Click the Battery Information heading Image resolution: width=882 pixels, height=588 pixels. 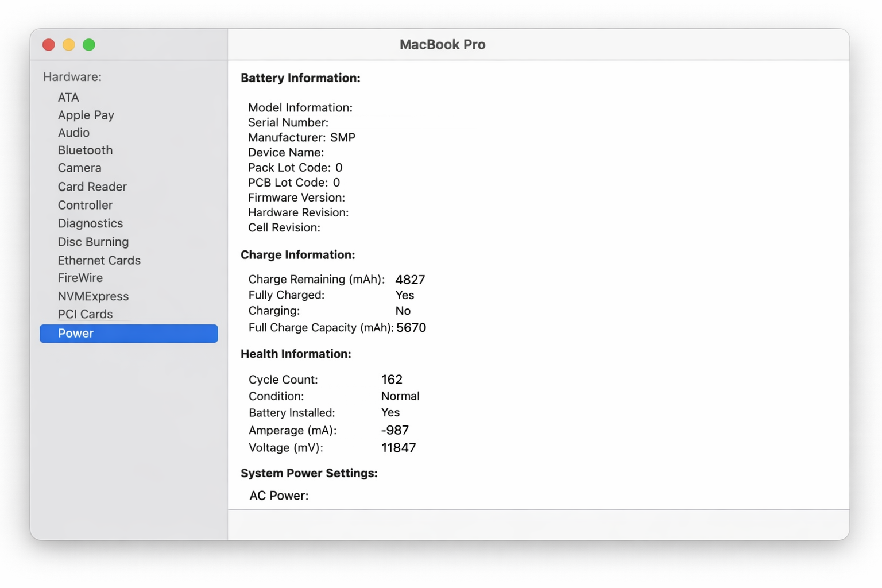click(300, 78)
